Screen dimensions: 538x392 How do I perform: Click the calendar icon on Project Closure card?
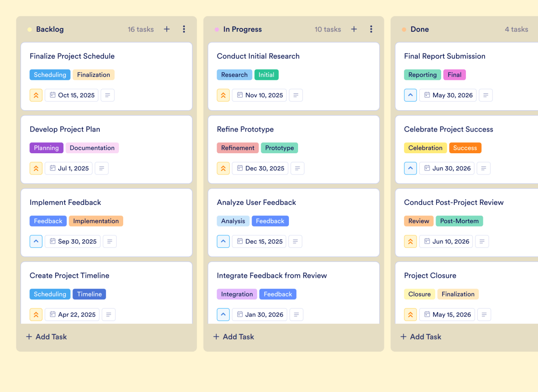tap(427, 314)
